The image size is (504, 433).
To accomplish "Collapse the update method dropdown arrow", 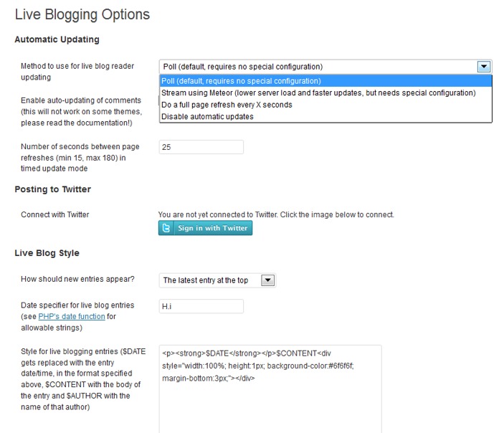I will coord(484,67).
